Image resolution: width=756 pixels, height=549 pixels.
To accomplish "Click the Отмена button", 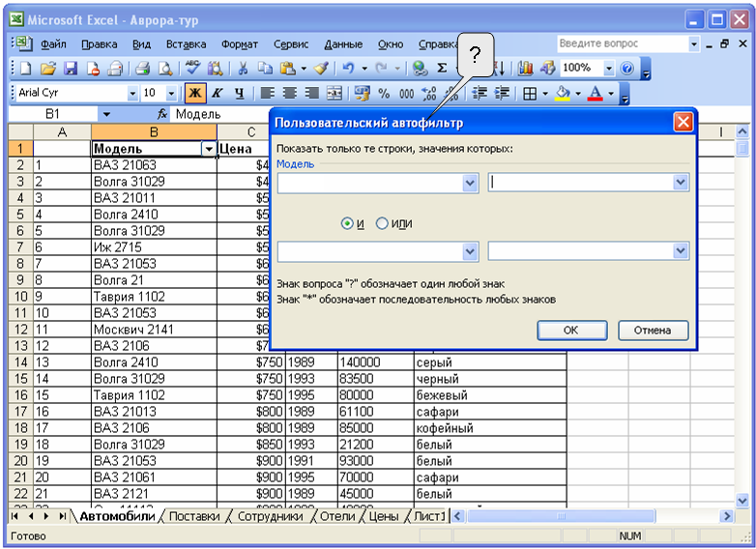I will tap(653, 331).
